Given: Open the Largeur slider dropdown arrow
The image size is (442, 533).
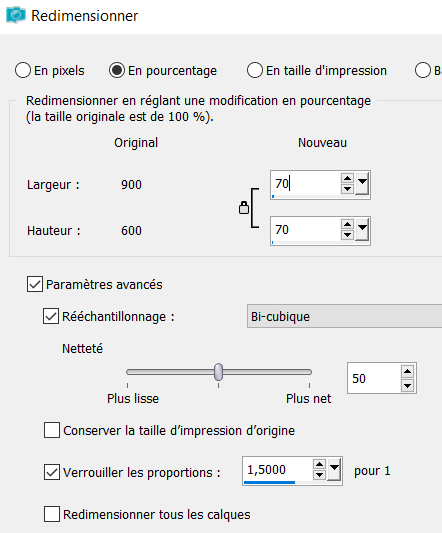Looking at the screenshot, I should click(x=362, y=184).
